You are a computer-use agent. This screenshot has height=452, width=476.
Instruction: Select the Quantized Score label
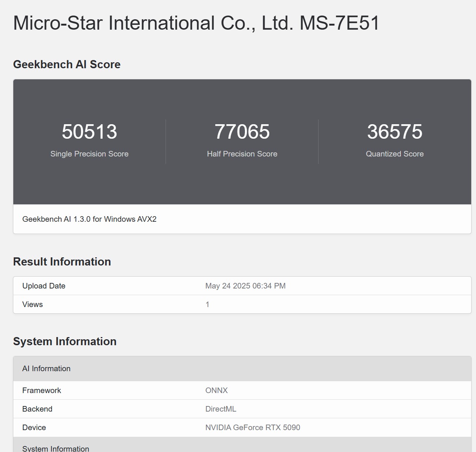coord(395,154)
